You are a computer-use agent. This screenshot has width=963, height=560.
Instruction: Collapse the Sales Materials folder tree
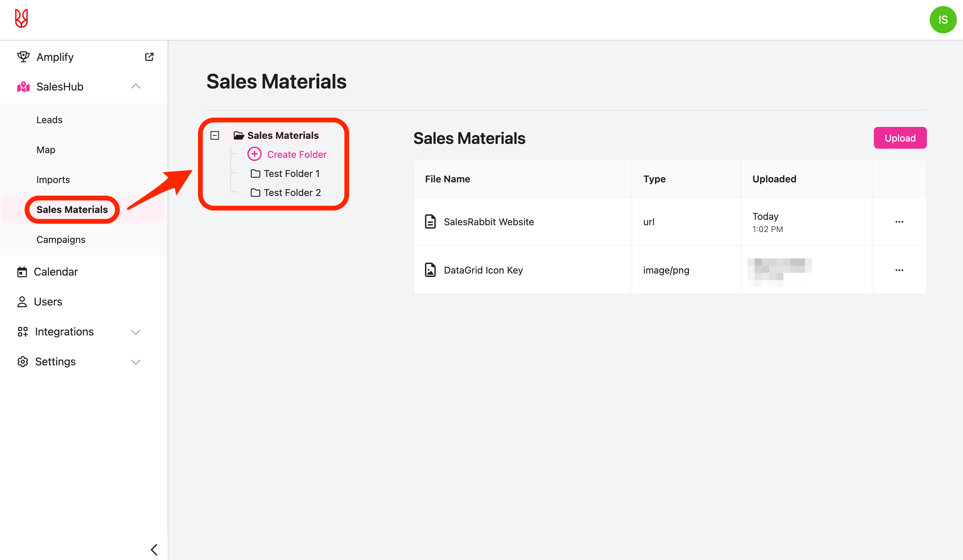click(215, 136)
